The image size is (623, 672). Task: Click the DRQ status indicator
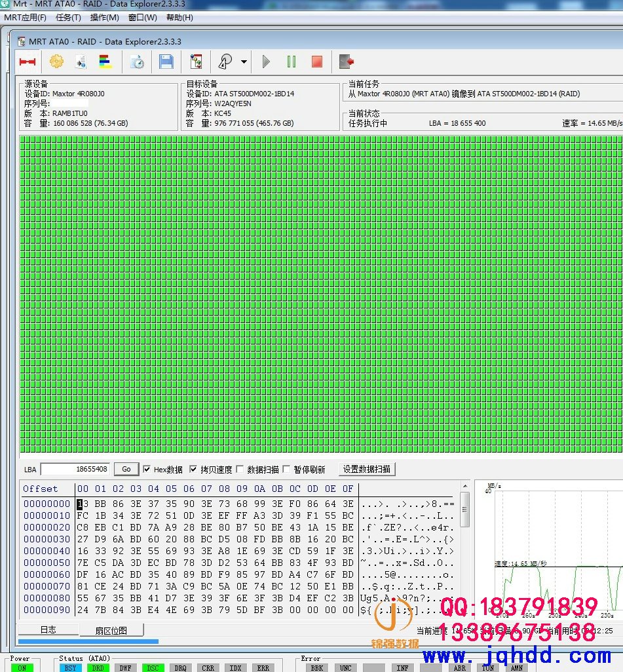[181, 668]
